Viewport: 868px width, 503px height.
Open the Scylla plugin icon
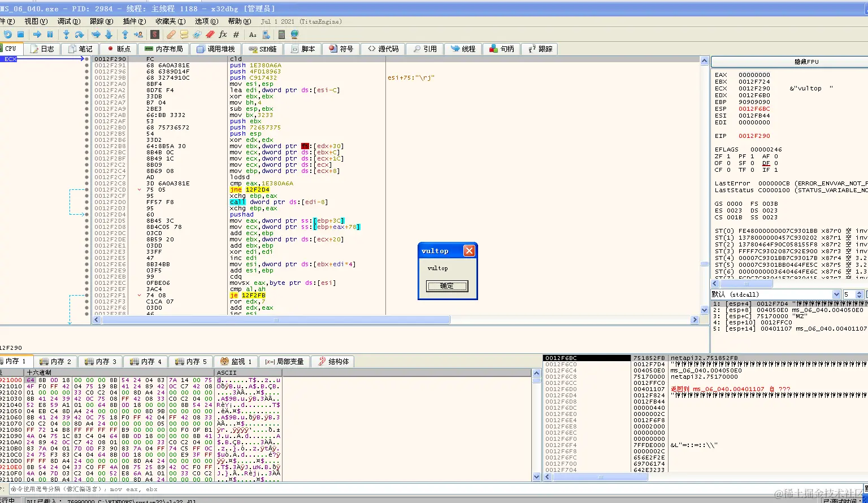(x=154, y=35)
